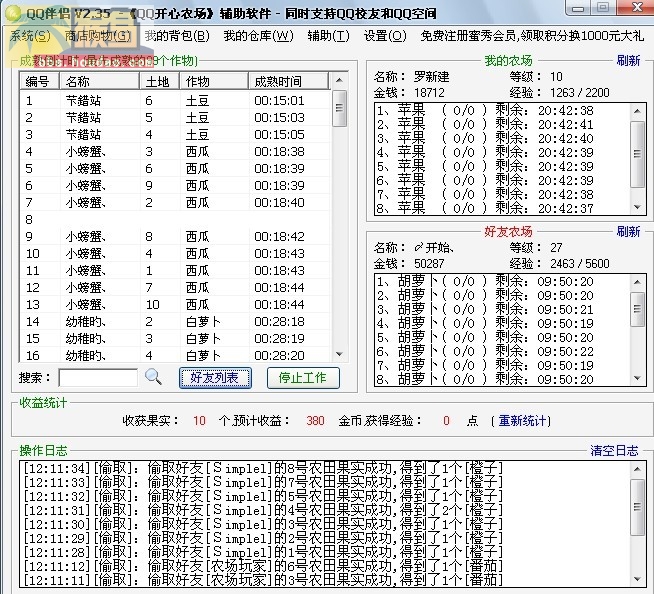The width and height of the screenshot is (654, 594).
Task: Select the log line at 12:11:34
Action: pyautogui.click(x=324, y=468)
